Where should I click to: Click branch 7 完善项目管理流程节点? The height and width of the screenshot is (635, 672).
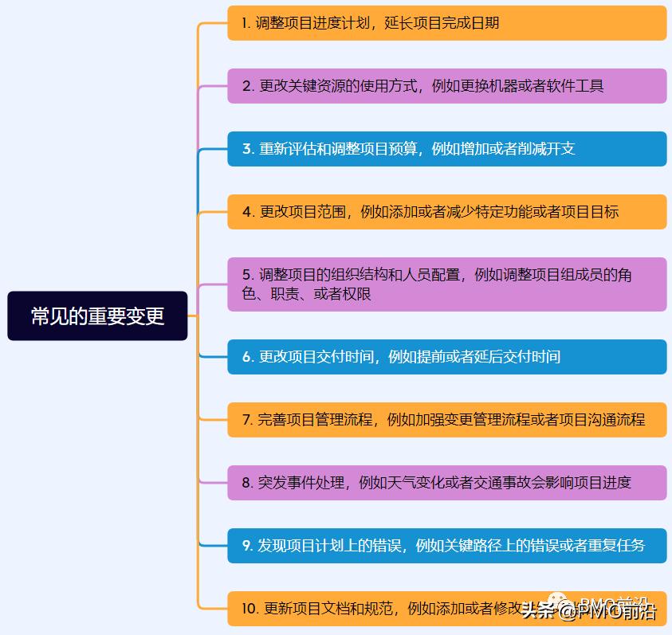coord(445,420)
